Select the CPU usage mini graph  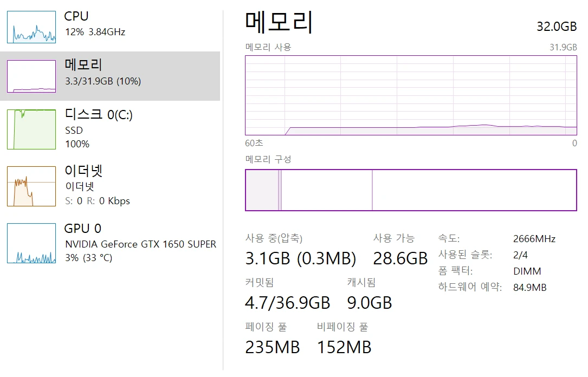(x=31, y=27)
